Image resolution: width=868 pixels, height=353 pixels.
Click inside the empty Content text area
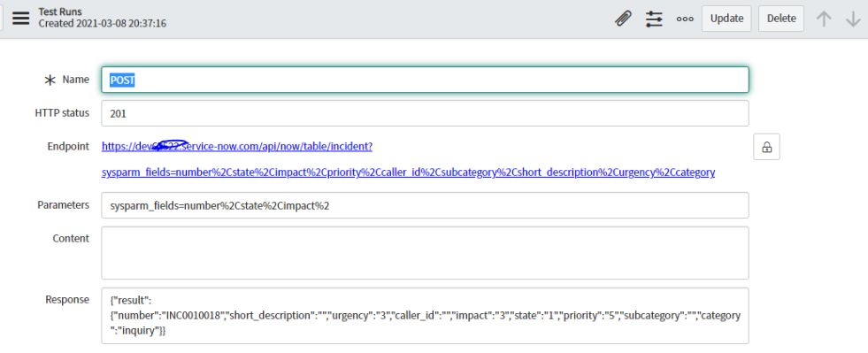click(425, 253)
